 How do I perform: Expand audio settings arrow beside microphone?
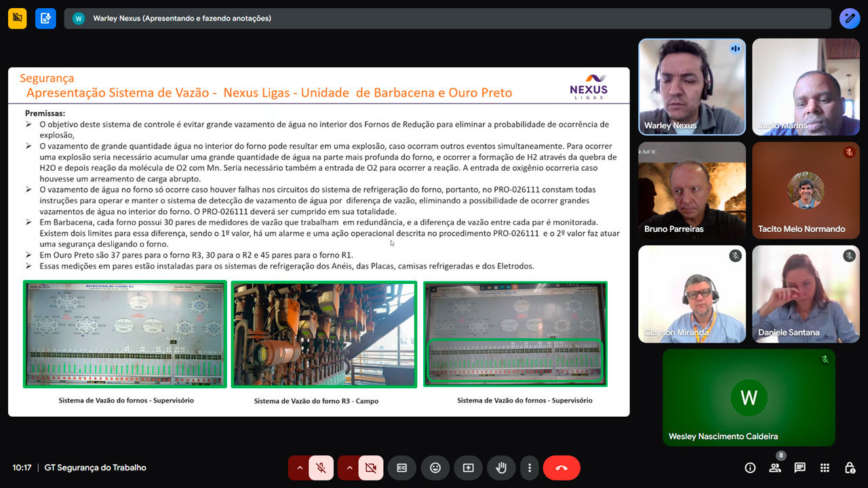(x=299, y=468)
